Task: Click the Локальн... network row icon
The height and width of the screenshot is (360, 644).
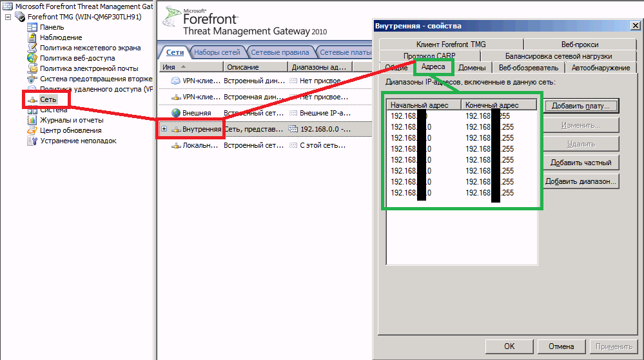Action: click(176, 145)
